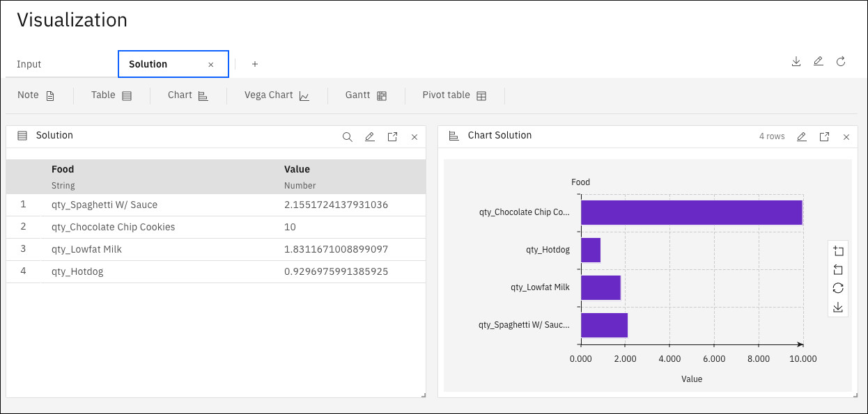Click the qty_Hotdog chart bar
868x414 pixels.
tap(591, 250)
